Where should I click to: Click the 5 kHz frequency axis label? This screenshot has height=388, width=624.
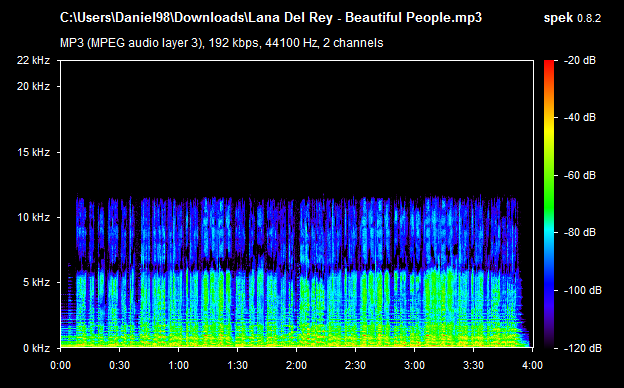click(36, 283)
